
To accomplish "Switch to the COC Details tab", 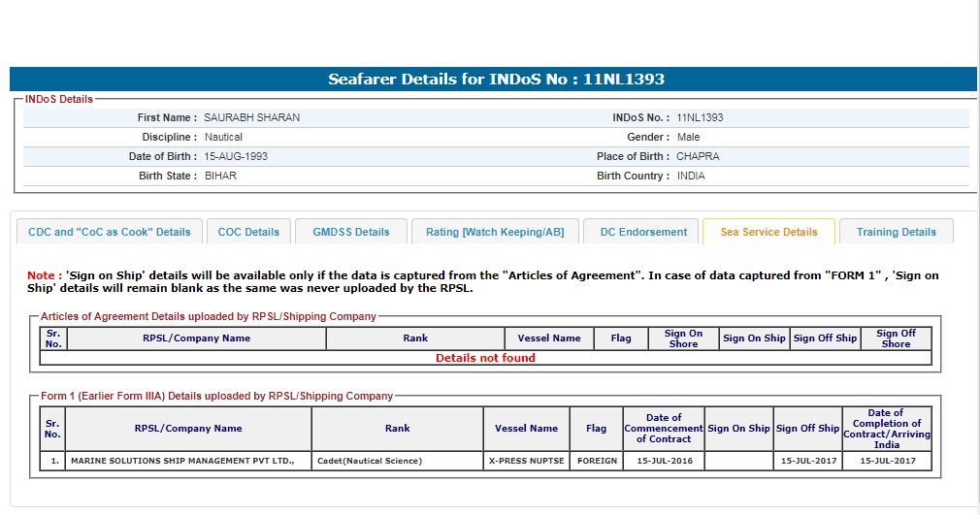I will point(248,232).
